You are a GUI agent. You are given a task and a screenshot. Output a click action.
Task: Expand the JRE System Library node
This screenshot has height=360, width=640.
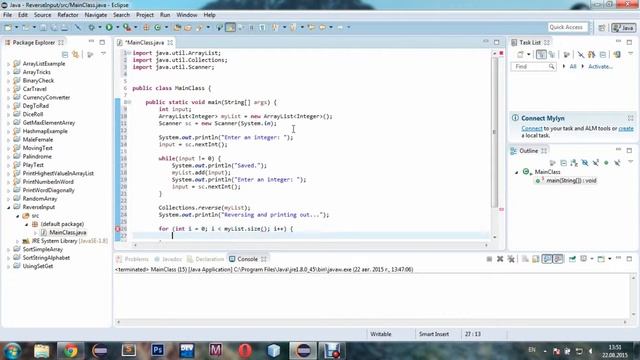click(x=18, y=241)
